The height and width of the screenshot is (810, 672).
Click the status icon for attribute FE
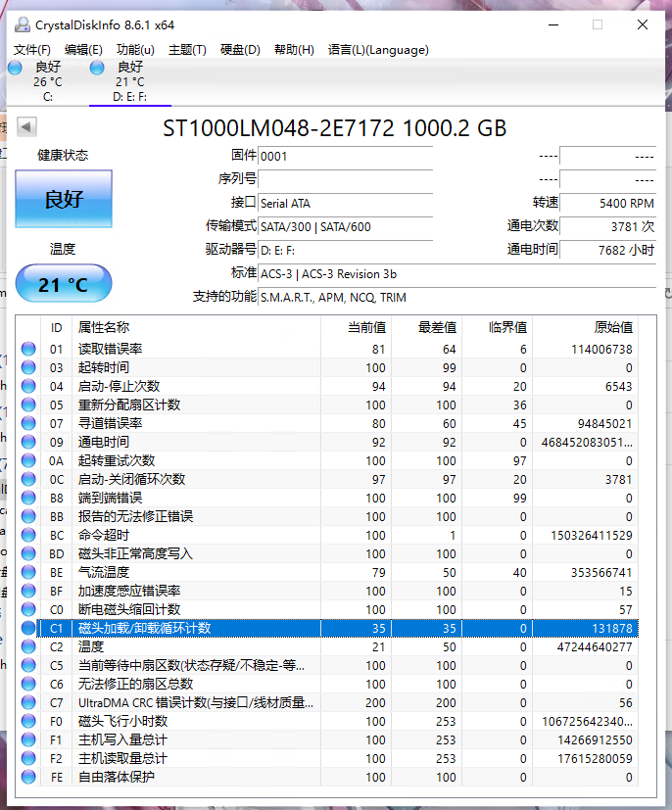click(28, 777)
